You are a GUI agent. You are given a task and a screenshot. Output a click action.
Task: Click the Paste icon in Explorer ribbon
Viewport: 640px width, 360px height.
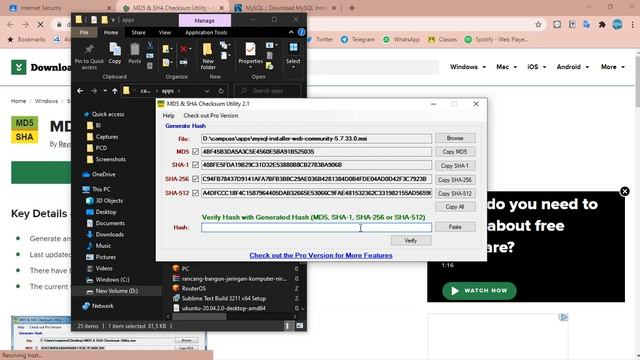[134, 50]
